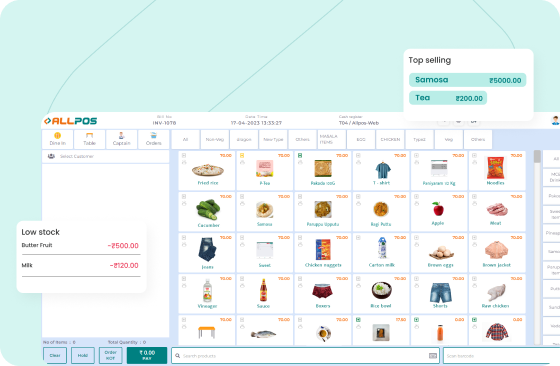
Task: Open the Captain icon
Action: [x=121, y=136]
